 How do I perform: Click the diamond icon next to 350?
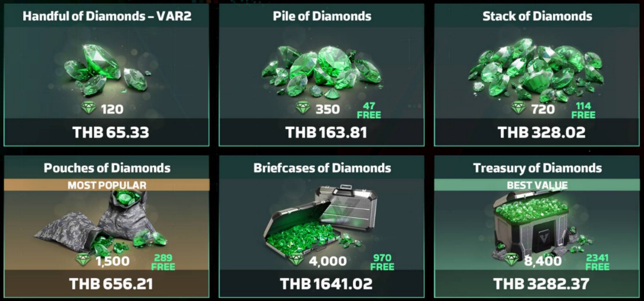tap(304, 109)
